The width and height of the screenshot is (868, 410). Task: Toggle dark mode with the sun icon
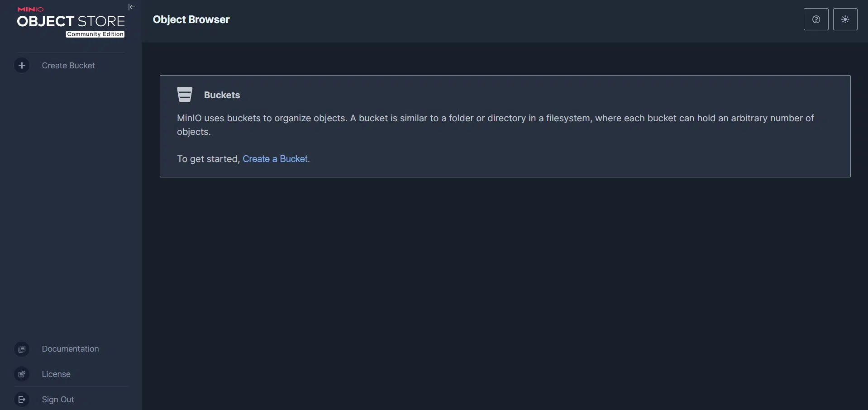845,19
